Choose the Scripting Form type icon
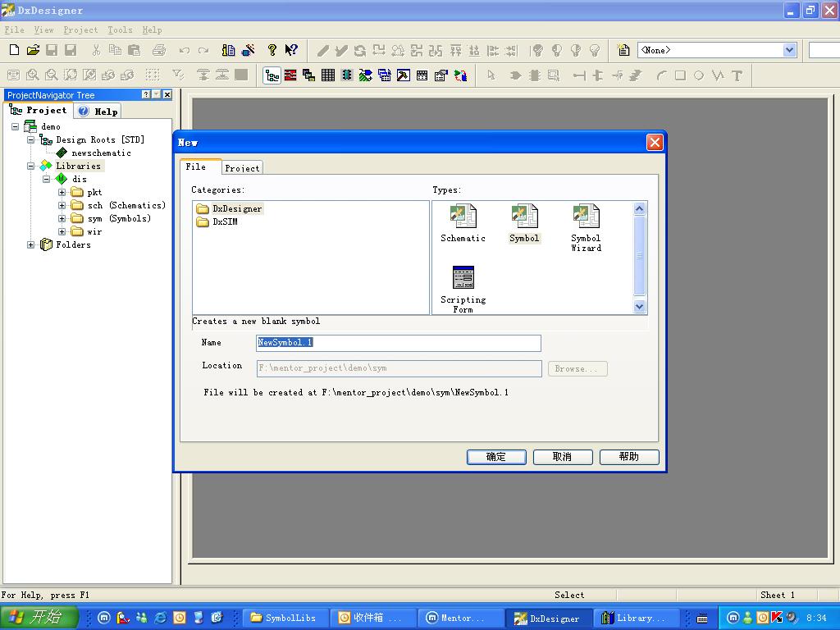 [x=463, y=278]
